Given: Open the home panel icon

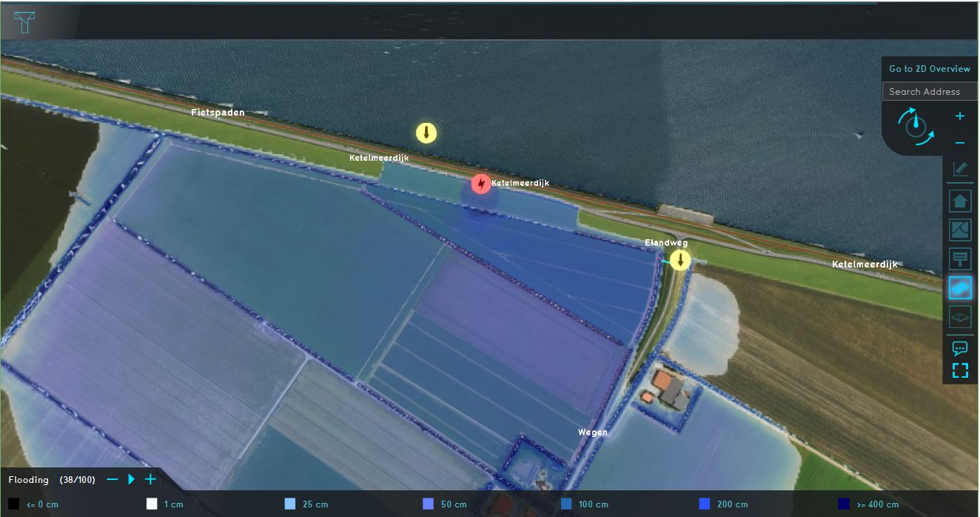Looking at the screenshot, I should 960,201.
